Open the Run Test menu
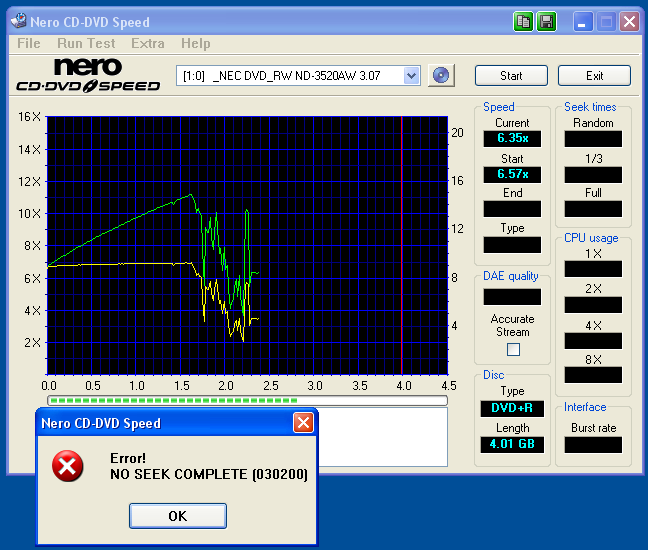The height and width of the screenshot is (550, 648). pyautogui.click(x=86, y=43)
